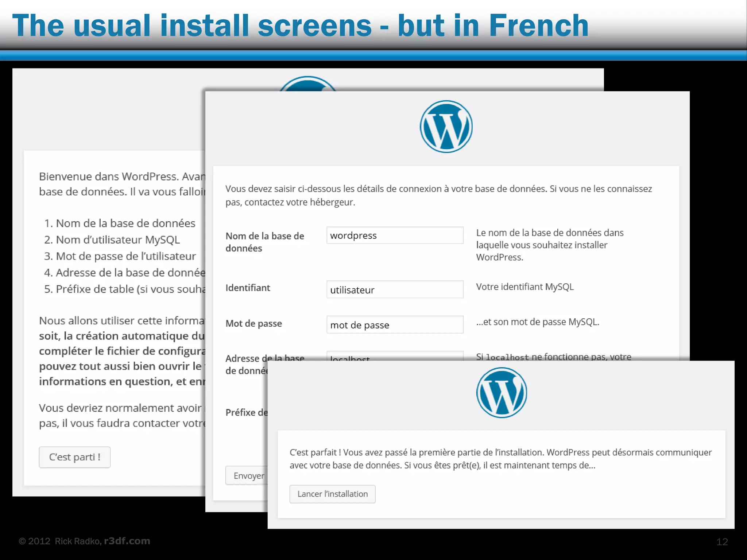Click the 'Votre identifiant MySQL' help text
This screenshot has width=747, height=560.
(525, 287)
